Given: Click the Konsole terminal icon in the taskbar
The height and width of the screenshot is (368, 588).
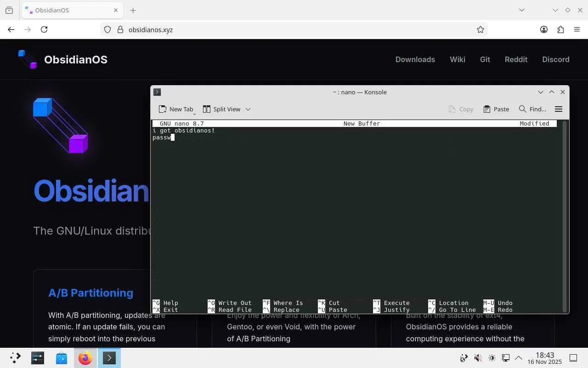Looking at the screenshot, I should click(x=109, y=358).
